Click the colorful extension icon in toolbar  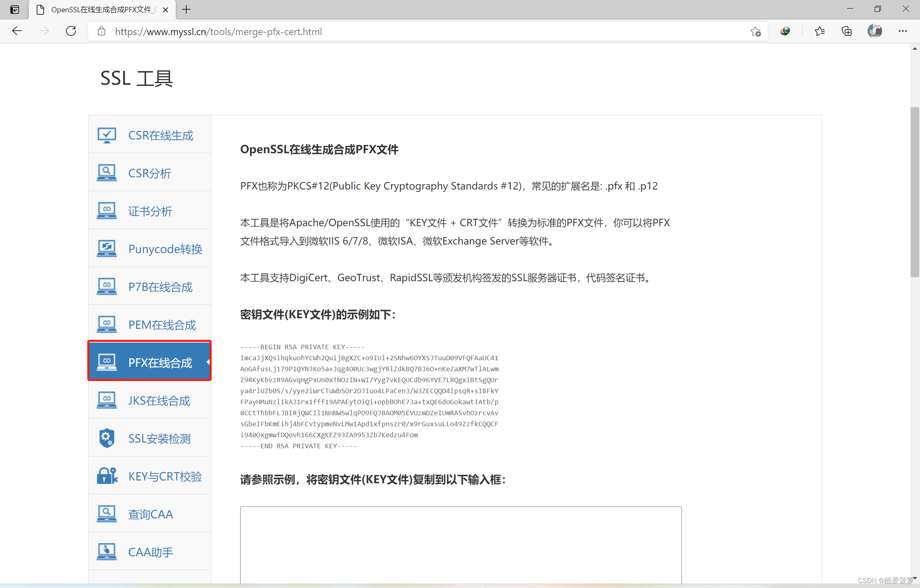pos(785,31)
